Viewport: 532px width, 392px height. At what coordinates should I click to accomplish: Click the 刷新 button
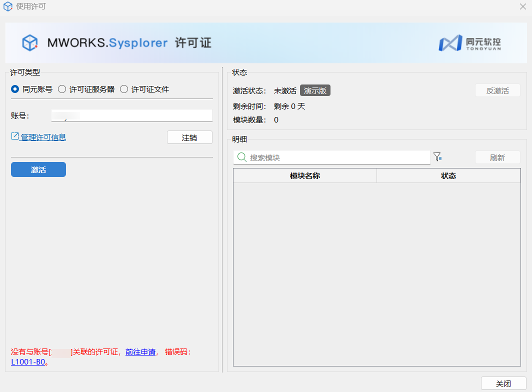497,157
